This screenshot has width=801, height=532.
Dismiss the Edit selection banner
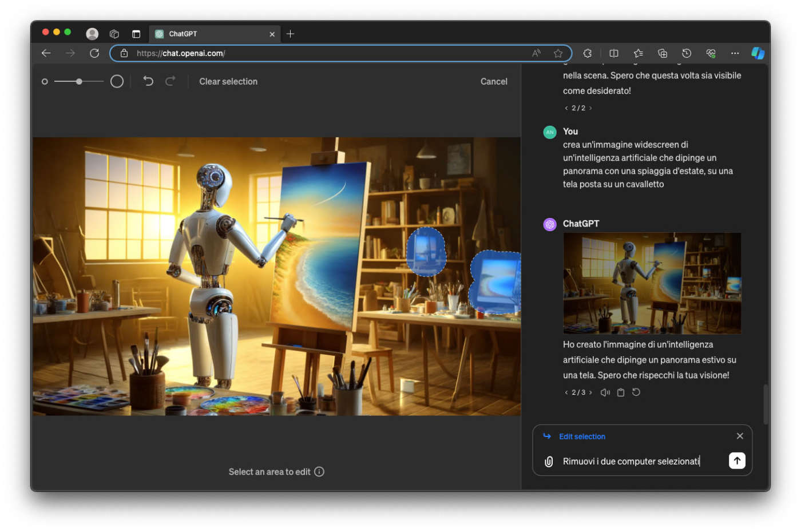(740, 436)
